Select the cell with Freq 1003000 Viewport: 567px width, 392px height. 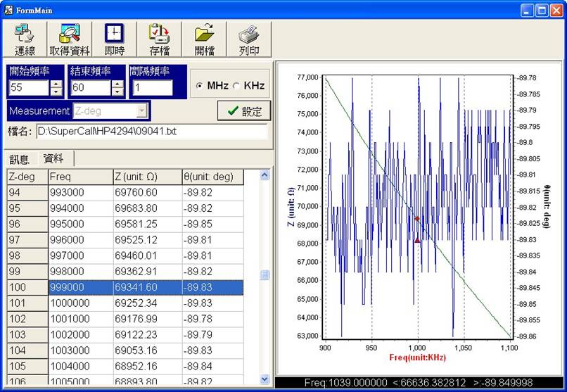click(x=81, y=350)
